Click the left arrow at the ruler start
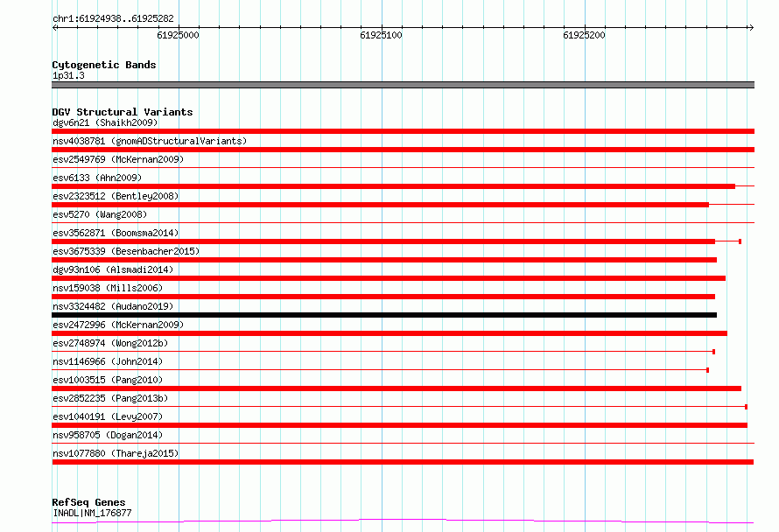 pos(55,27)
